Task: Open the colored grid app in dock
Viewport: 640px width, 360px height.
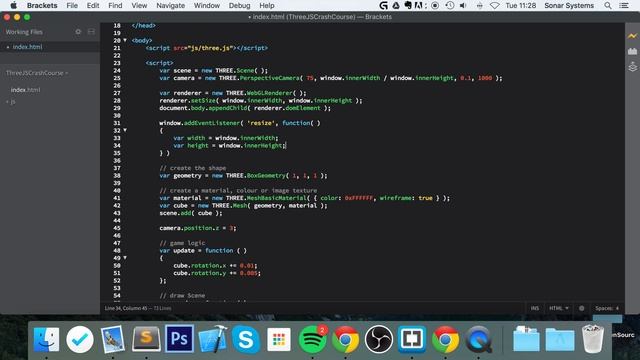Action: [x=279, y=339]
